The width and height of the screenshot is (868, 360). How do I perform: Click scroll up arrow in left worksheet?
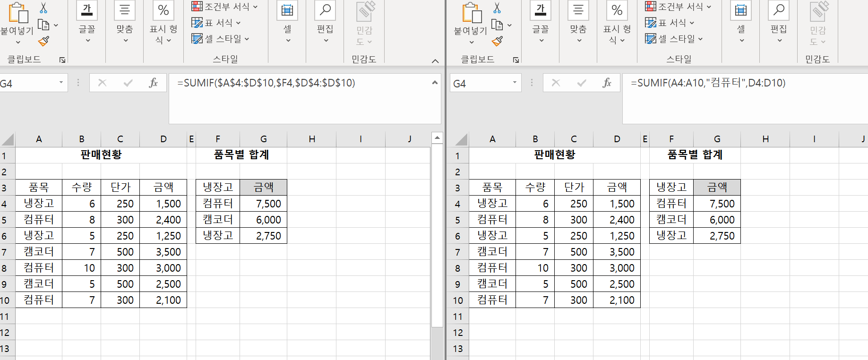pyautogui.click(x=437, y=138)
